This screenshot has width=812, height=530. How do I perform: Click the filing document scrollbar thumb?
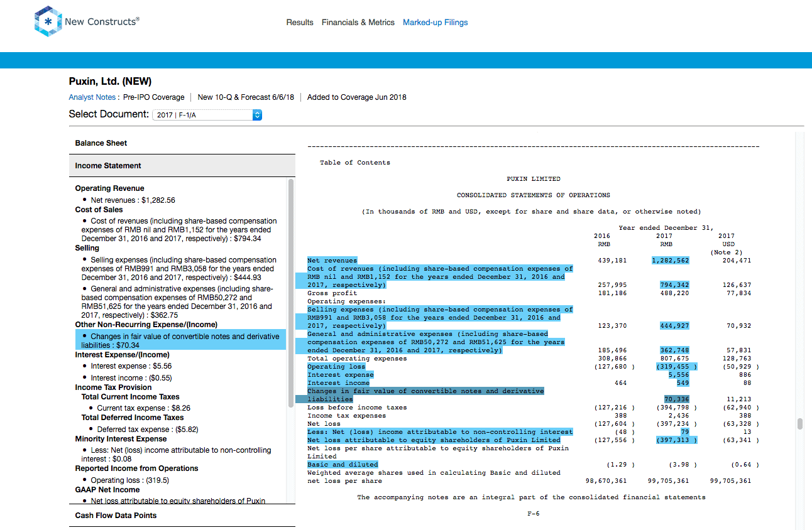click(800, 424)
